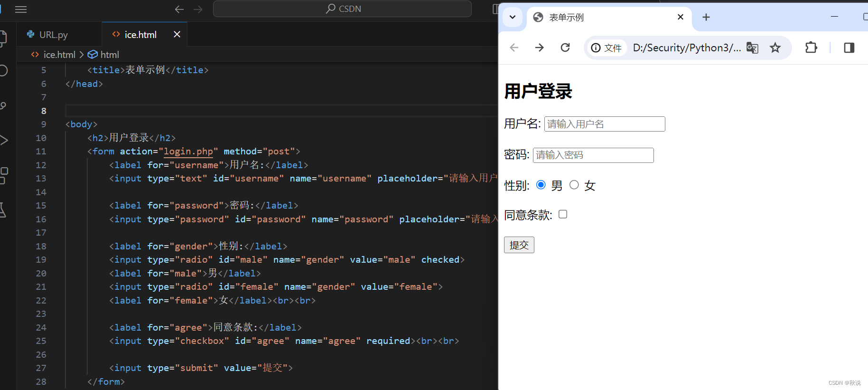Close the 表单示例 browser tab
Viewport: 868px width, 390px height.
(x=681, y=17)
